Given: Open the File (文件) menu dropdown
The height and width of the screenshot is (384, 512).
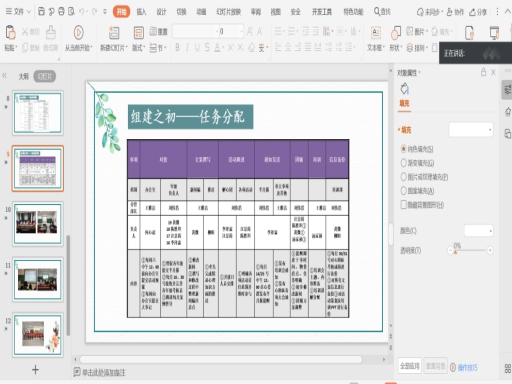Looking at the screenshot, I should (18, 12).
